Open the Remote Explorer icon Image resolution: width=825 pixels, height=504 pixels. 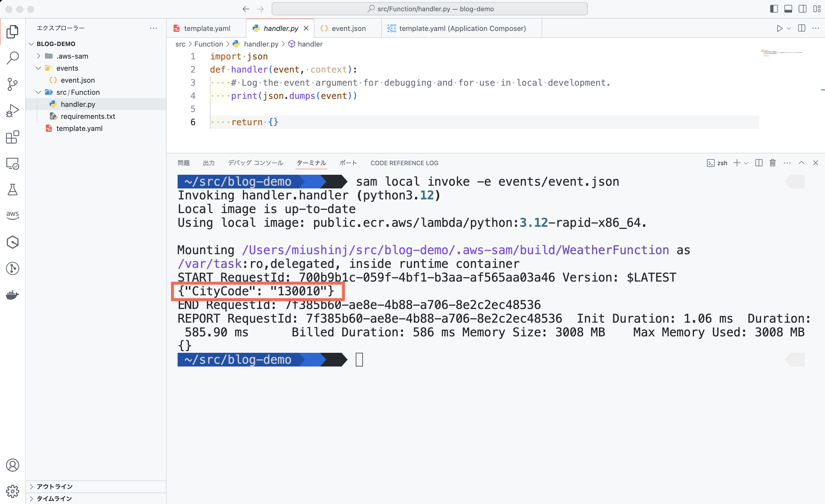point(12,163)
